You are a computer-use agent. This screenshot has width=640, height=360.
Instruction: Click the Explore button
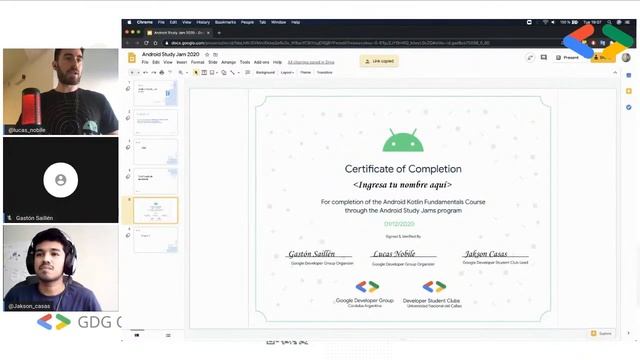click(602, 333)
